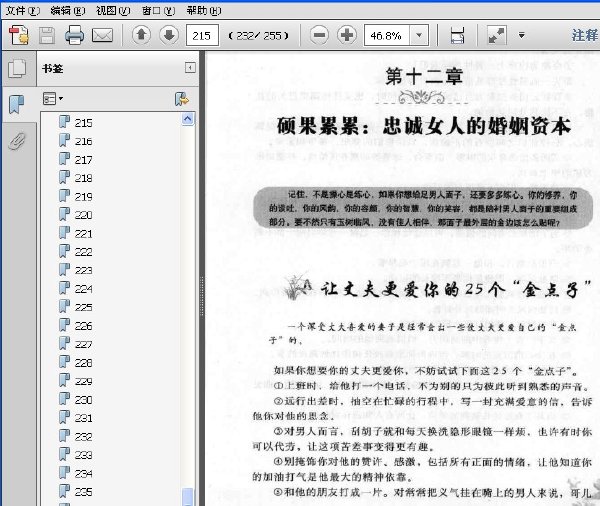Open the 编辑 (Edit) menu
Screen dimensions: 600x506
coord(68,11)
